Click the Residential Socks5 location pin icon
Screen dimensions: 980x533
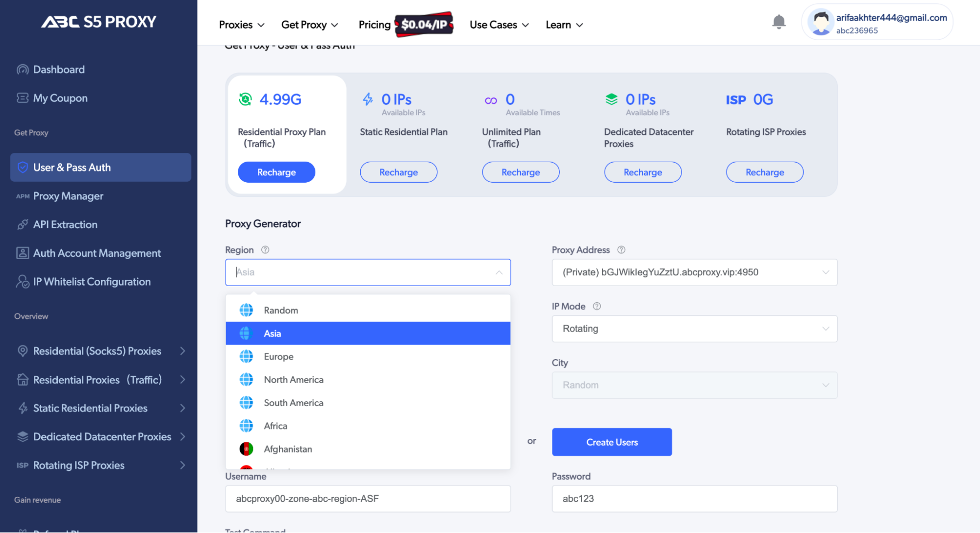[x=23, y=351]
